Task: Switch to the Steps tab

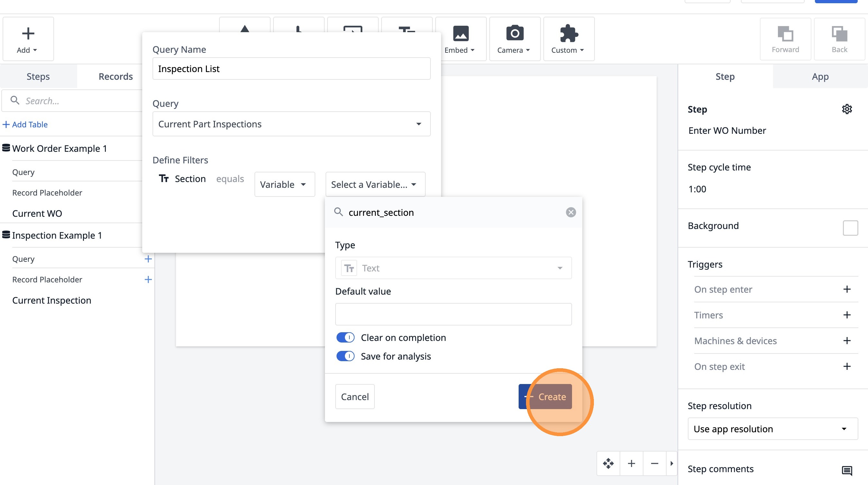Action: 38,77
